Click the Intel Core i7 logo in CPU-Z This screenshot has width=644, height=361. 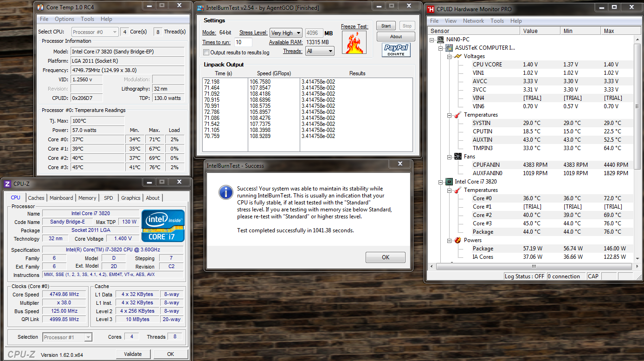pos(163,225)
